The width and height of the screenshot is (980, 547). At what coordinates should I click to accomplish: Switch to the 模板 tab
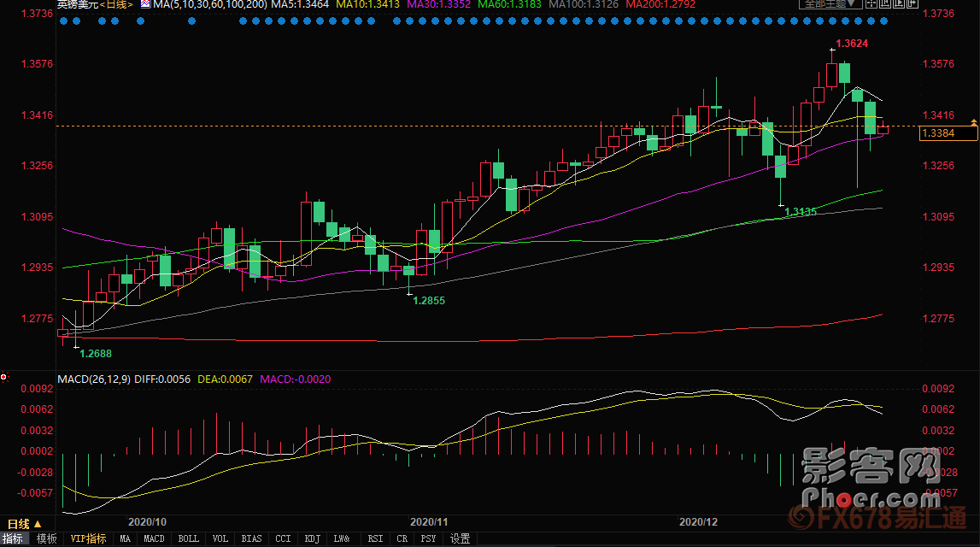click(46, 538)
